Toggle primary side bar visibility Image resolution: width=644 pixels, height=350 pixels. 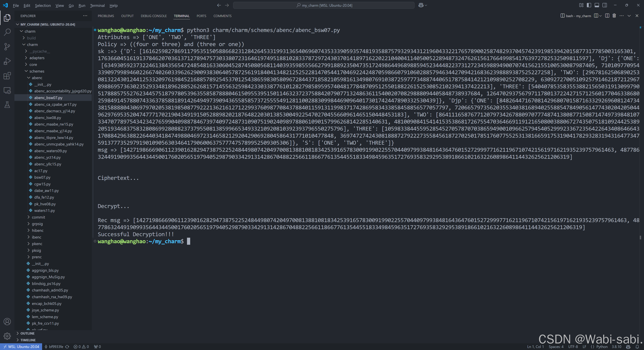pos(589,5)
